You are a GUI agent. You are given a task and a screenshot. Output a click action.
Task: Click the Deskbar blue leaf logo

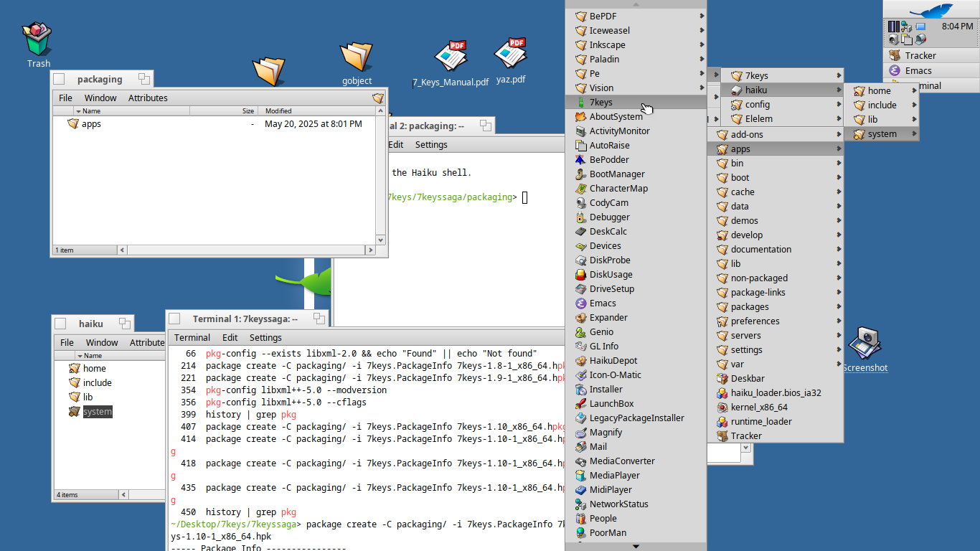931,10
